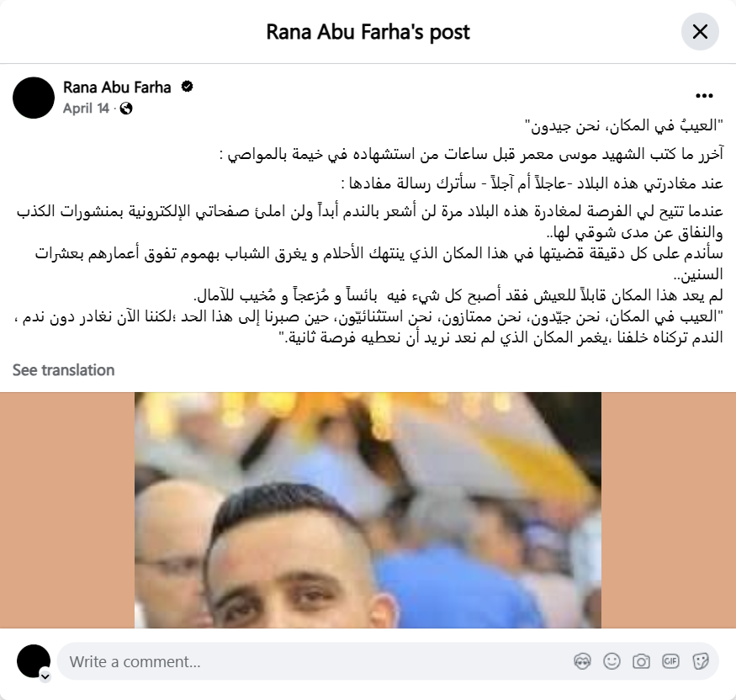Open the avatar sticker picker in the comment box
Viewport: 736px width, 700px height.
(x=583, y=661)
